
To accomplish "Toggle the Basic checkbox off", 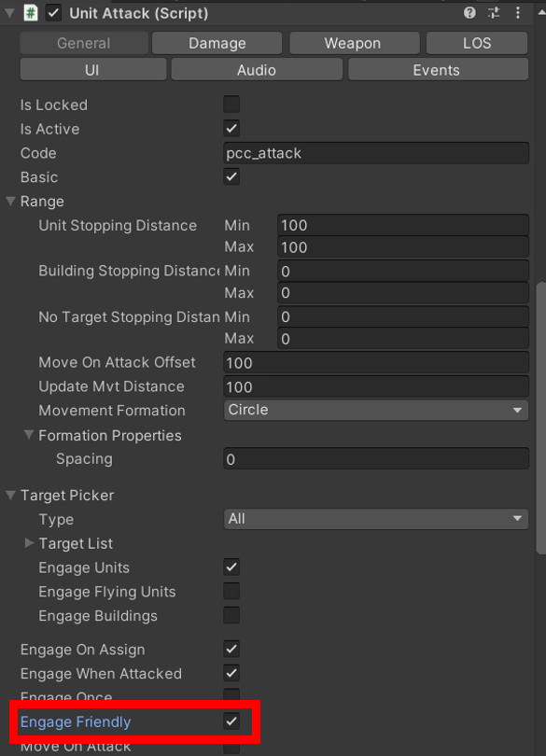I will 229,176.
